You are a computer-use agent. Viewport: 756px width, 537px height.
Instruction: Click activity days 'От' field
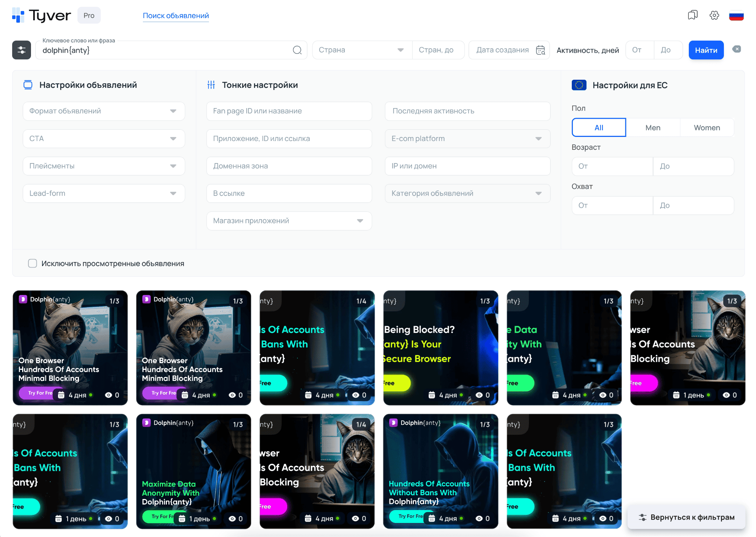point(640,50)
